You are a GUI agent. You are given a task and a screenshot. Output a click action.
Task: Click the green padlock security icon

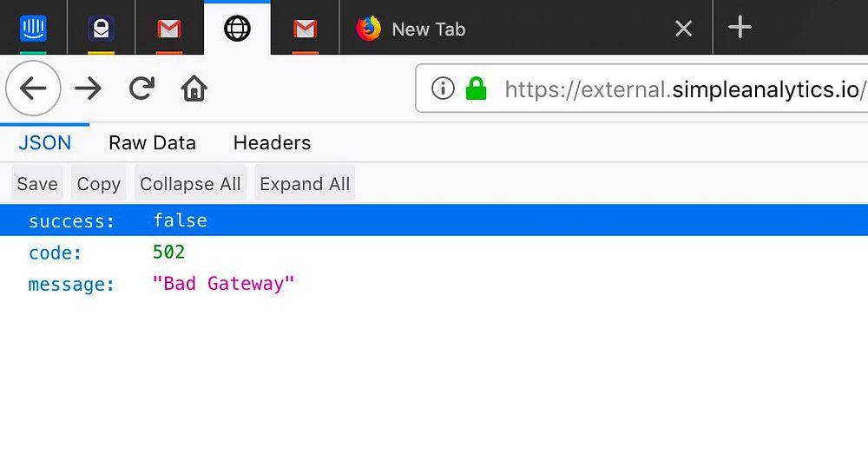tap(476, 89)
